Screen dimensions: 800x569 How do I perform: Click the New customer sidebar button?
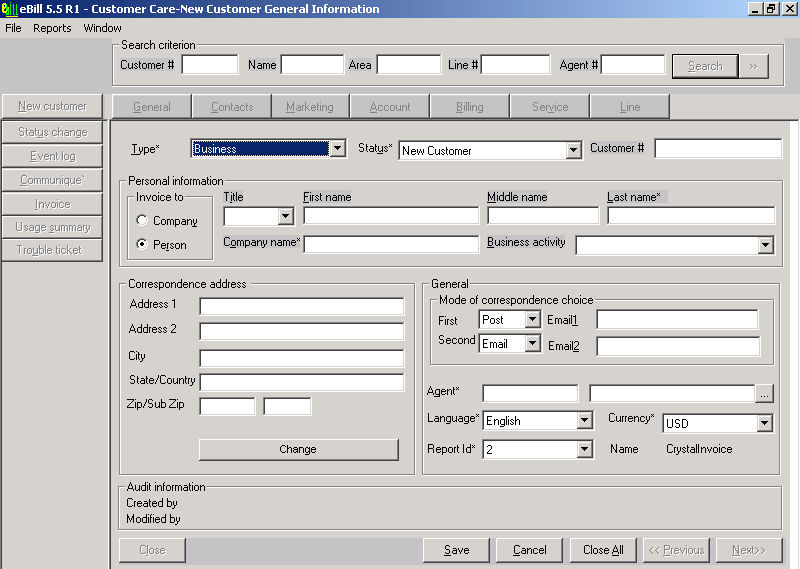(x=52, y=106)
